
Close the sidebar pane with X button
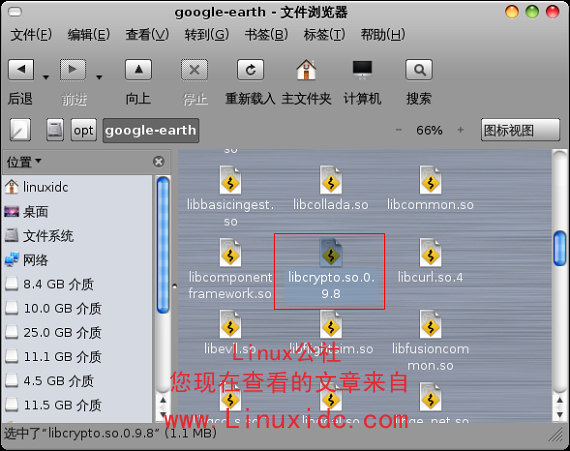click(158, 161)
